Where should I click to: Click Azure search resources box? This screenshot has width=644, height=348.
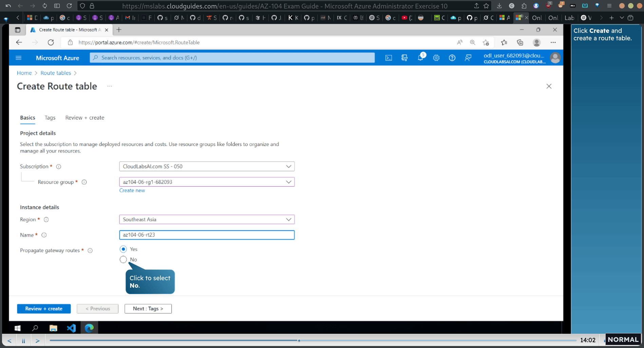[232, 58]
